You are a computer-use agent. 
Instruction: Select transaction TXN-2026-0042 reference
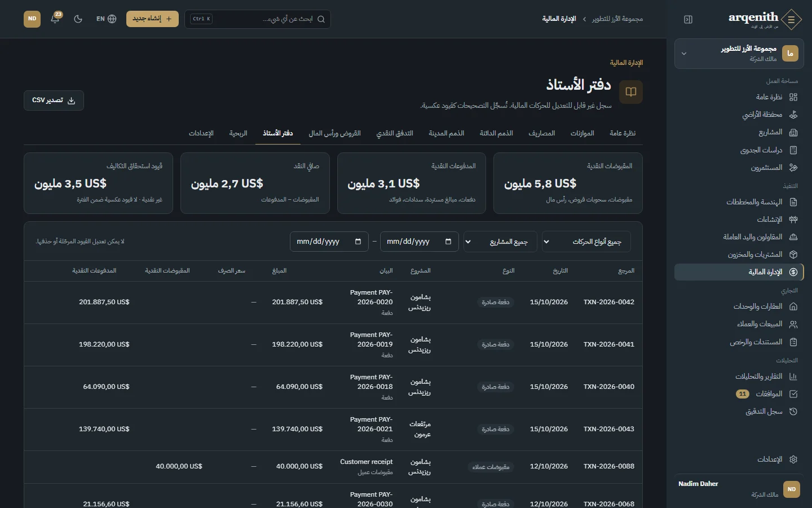[609, 302]
